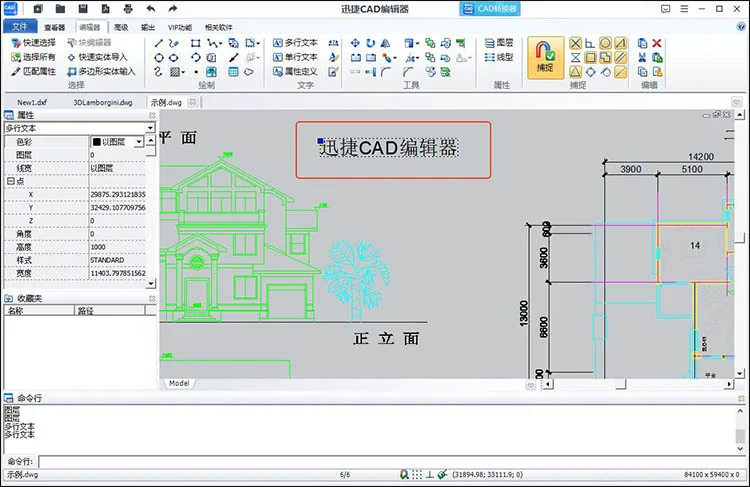Click the drawing canvas horizontal scrollbar
Screen dimensions: 750x487
(638, 384)
